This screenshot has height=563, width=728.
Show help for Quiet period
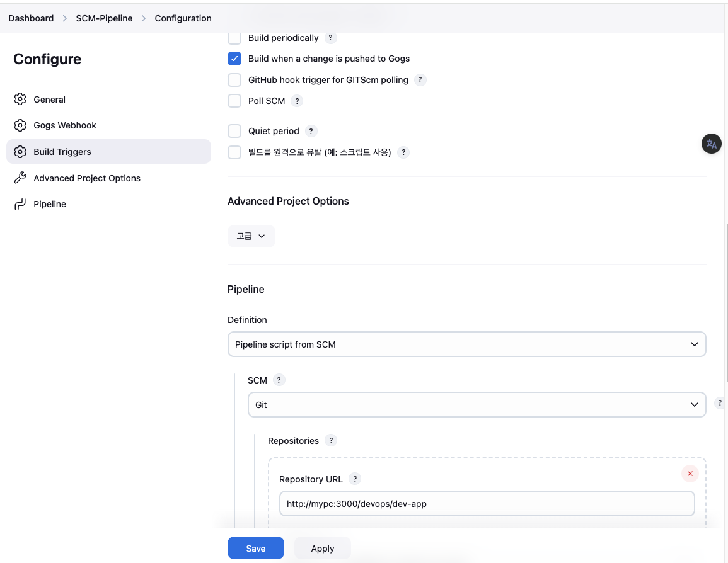tap(311, 131)
